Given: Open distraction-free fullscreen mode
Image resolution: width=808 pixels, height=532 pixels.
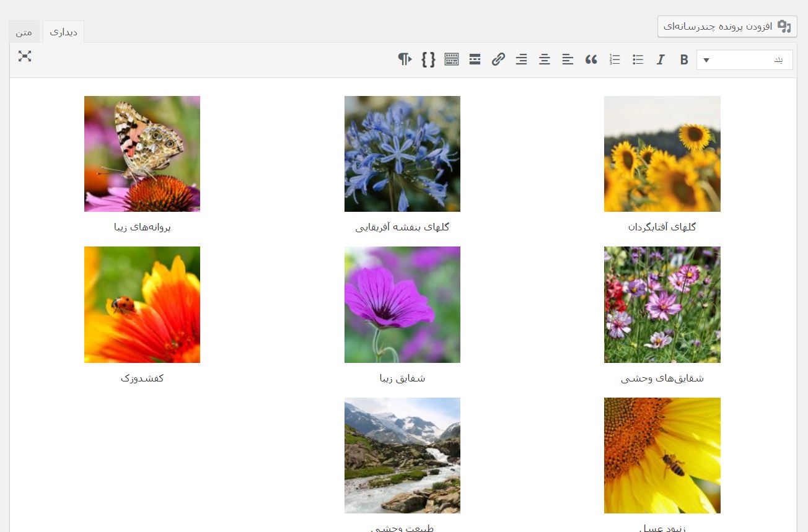Looking at the screenshot, I should point(25,56).
